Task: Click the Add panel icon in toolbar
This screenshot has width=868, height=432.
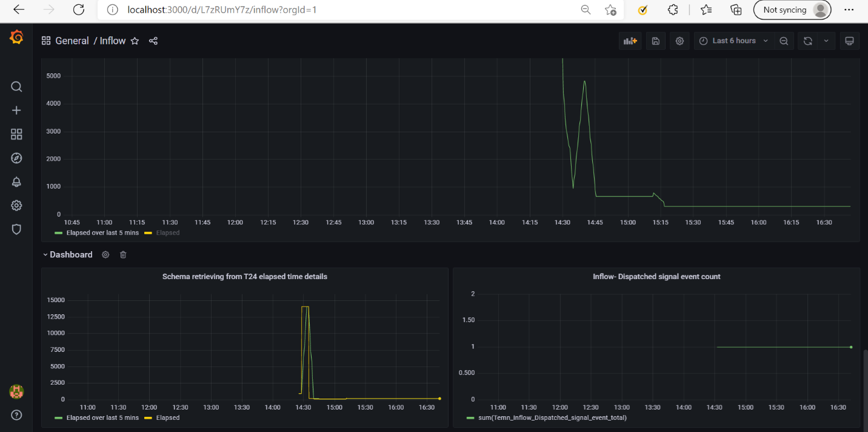Action: coord(630,41)
